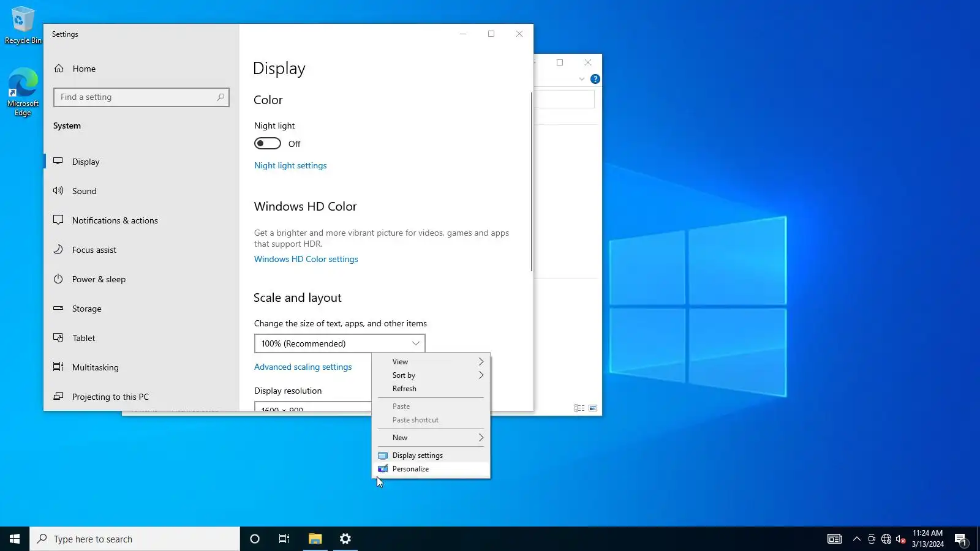This screenshot has height=551, width=980.
Task: Open network status tray icon
Action: click(x=886, y=539)
